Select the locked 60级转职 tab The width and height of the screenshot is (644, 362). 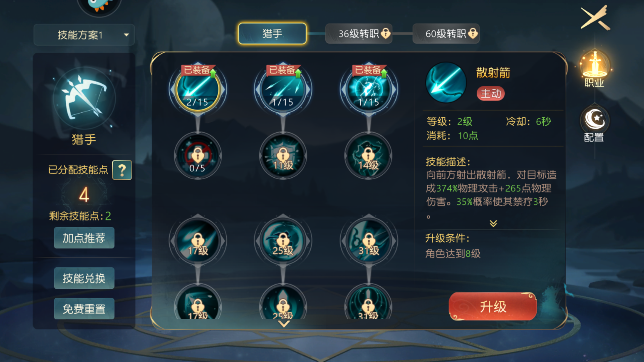point(446,34)
